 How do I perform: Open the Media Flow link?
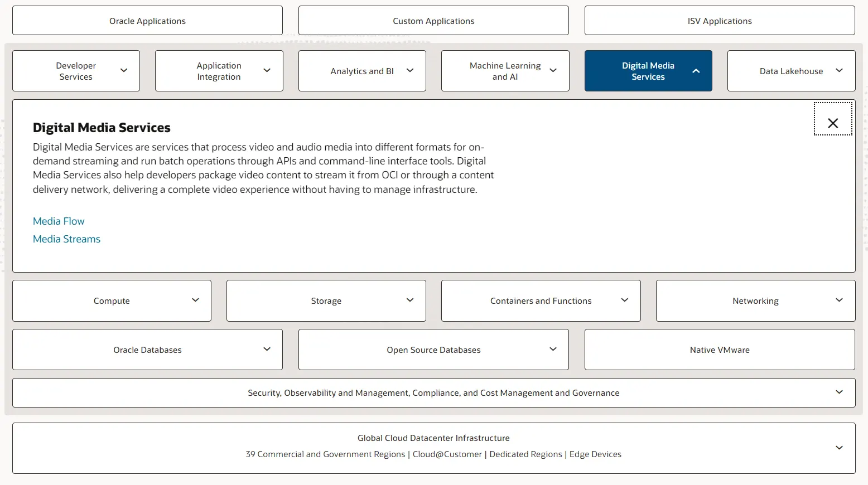coord(59,221)
